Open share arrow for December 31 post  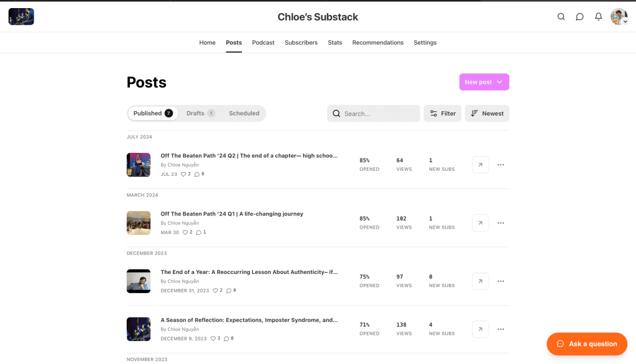(480, 281)
